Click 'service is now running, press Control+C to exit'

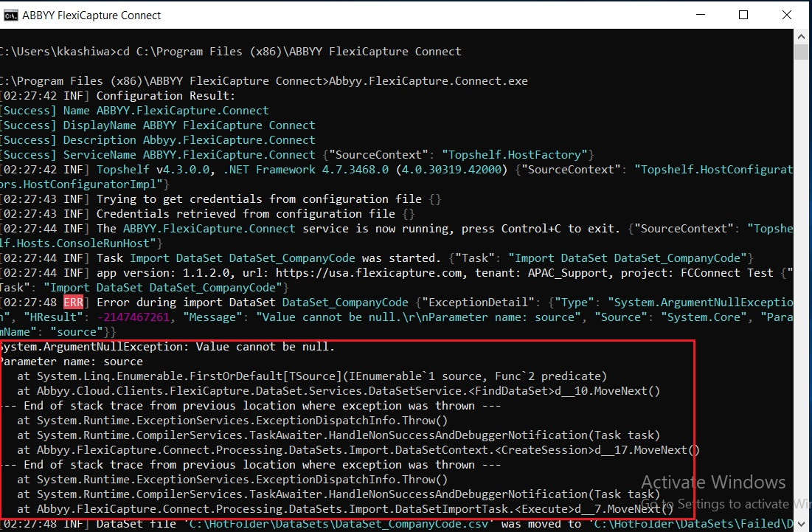click(461, 229)
